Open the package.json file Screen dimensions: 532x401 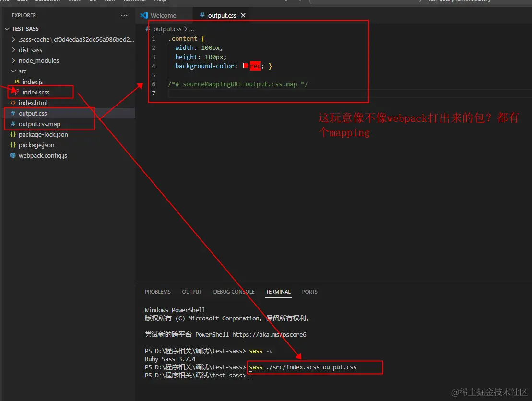pos(36,145)
